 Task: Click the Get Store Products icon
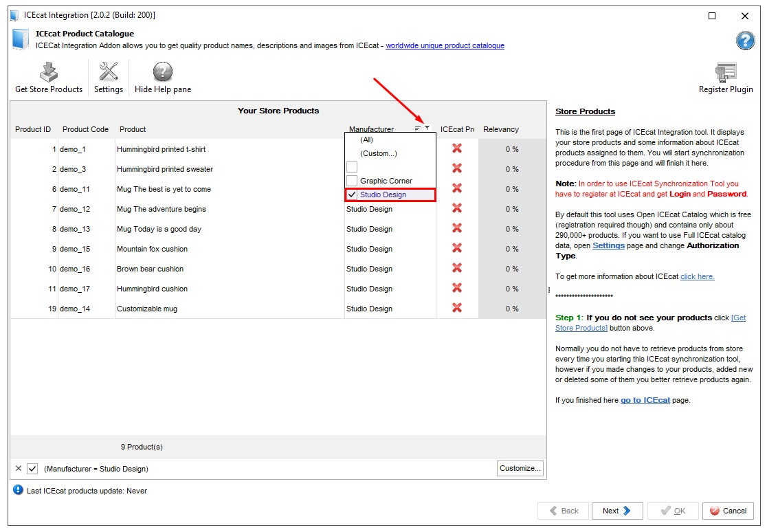(48, 72)
